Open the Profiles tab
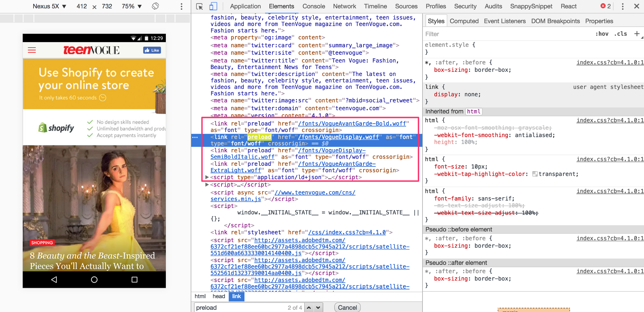Viewport: 644px width, 312px height. pos(436,6)
